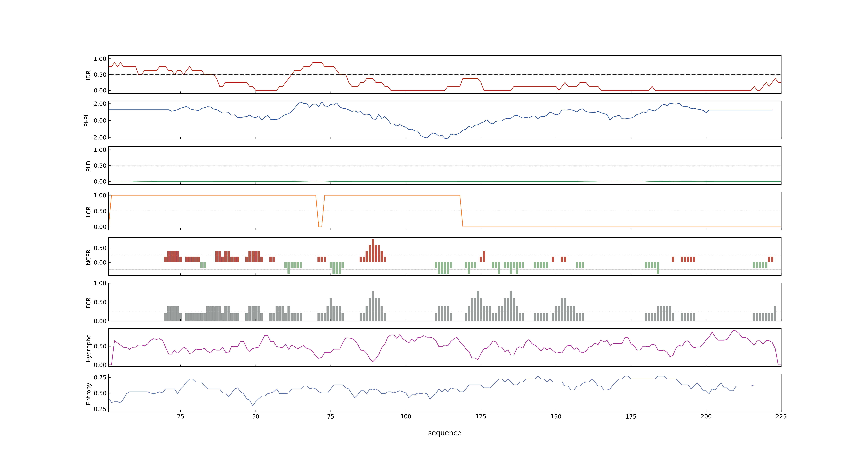Click x-axis tick label 50
Screen dimensions: 868x463
tap(256, 416)
